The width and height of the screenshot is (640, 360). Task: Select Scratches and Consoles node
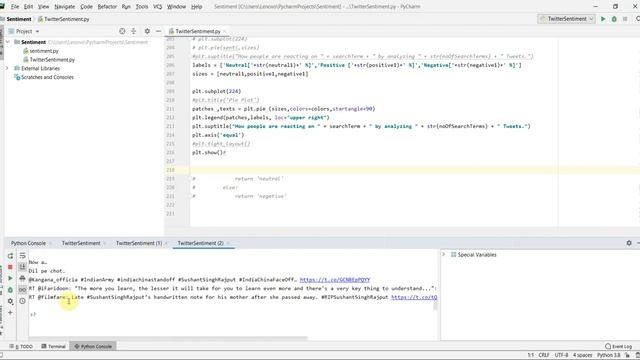tap(47, 77)
